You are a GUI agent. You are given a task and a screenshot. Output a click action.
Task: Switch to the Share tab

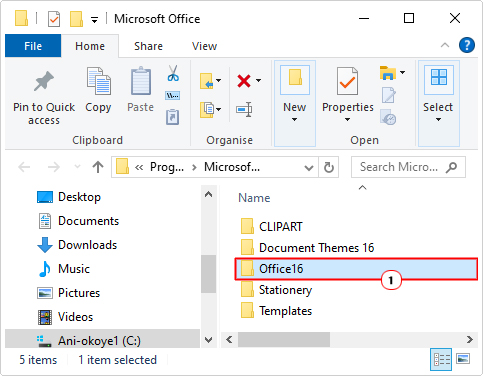pos(148,46)
